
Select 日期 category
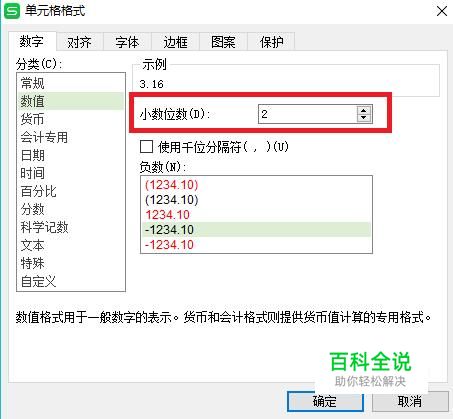point(71,155)
